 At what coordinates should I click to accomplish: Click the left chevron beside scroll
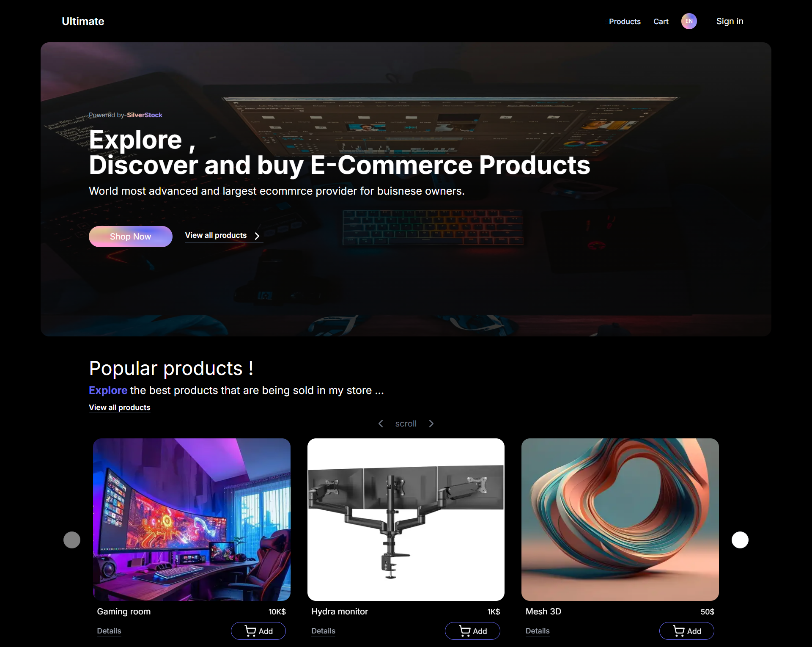[x=381, y=424]
